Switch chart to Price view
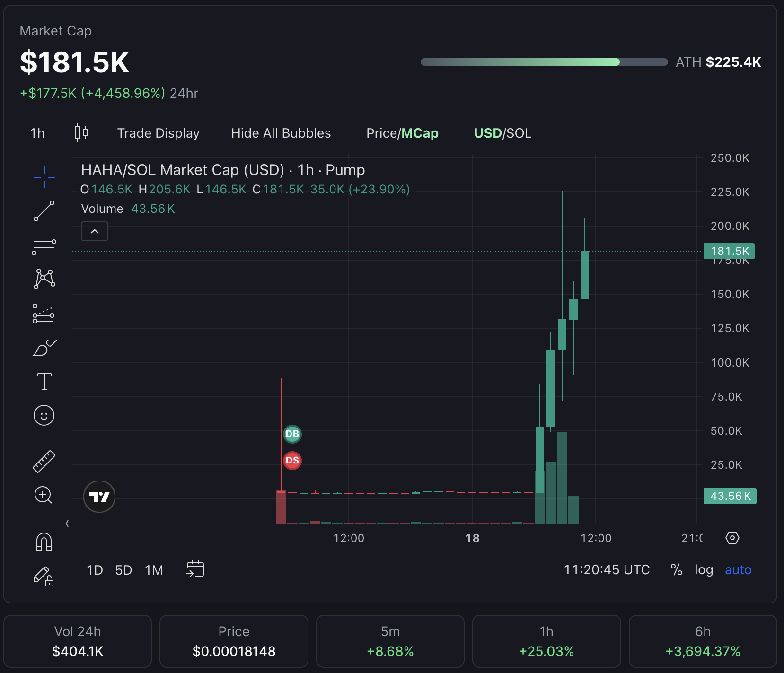Viewport: 784px width, 673px height. coord(381,133)
